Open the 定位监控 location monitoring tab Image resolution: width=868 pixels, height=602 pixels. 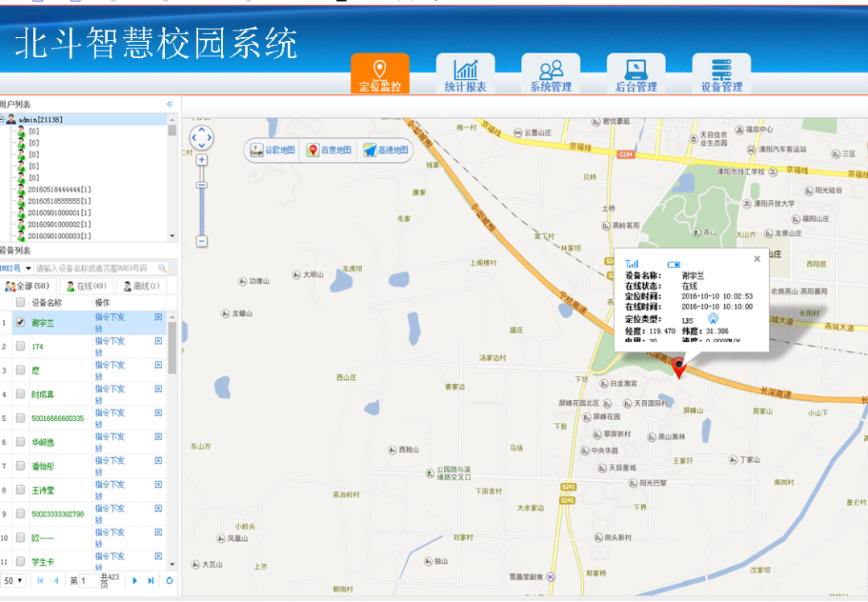[x=380, y=73]
